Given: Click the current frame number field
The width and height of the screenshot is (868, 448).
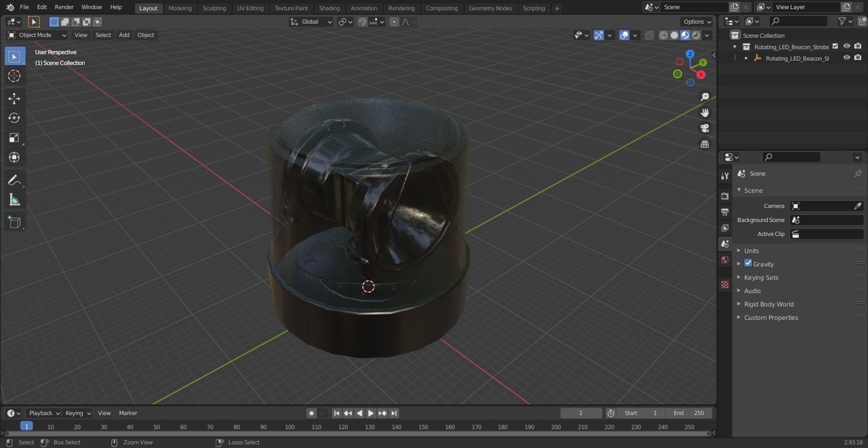Looking at the screenshot, I should (x=581, y=413).
